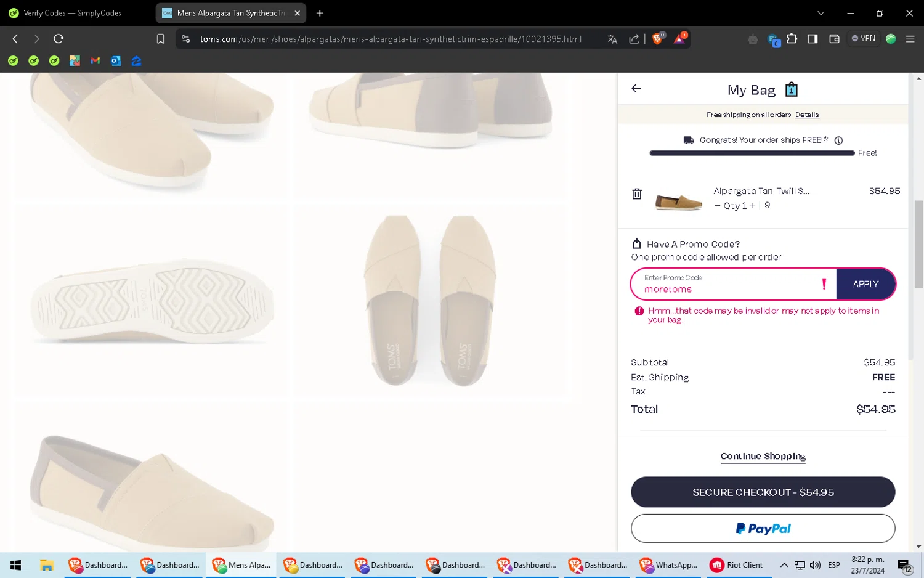Viewport: 924px width, 578px height.
Task: Open the taskbar notifications center icon
Action: click(x=905, y=565)
